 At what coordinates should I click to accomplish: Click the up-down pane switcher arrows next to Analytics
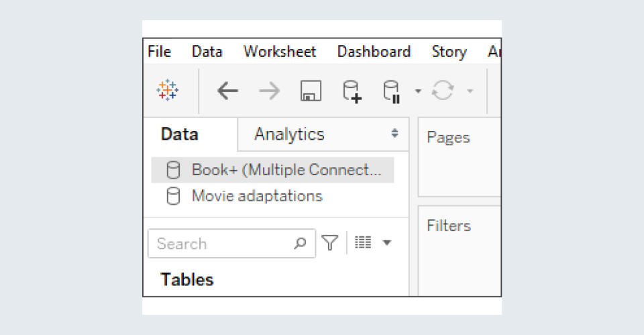(394, 133)
